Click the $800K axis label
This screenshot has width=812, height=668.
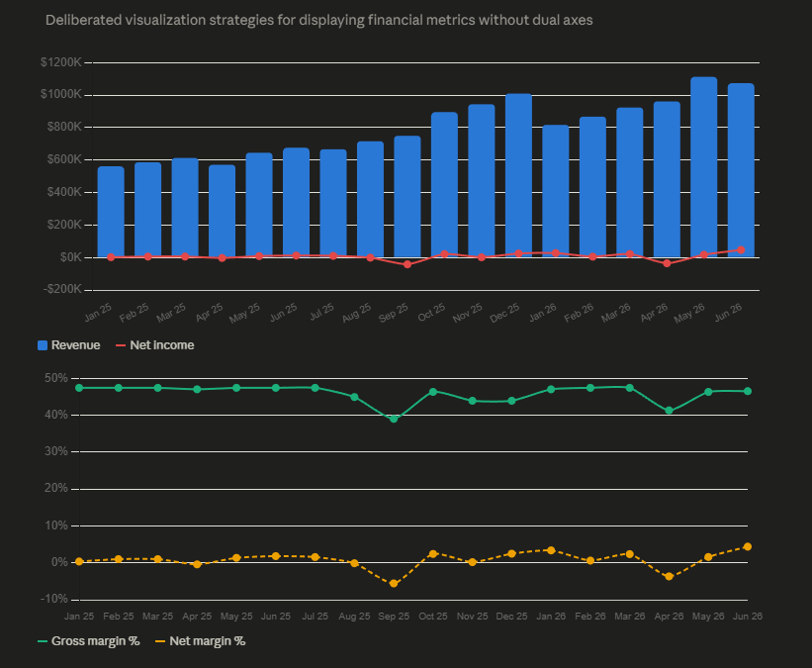pyautogui.click(x=64, y=127)
